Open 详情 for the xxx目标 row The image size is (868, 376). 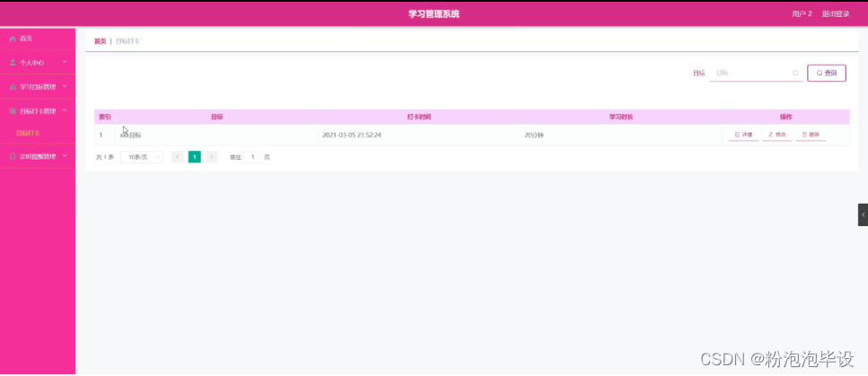click(743, 135)
